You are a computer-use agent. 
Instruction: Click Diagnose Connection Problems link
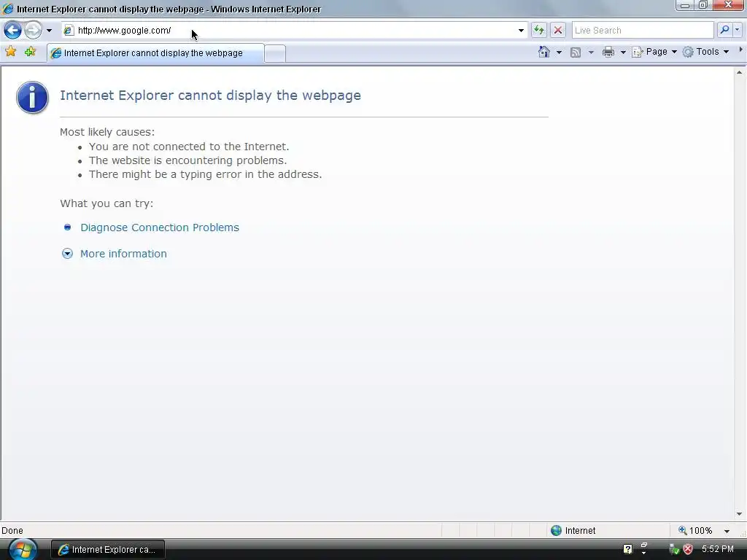tap(160, 227)
